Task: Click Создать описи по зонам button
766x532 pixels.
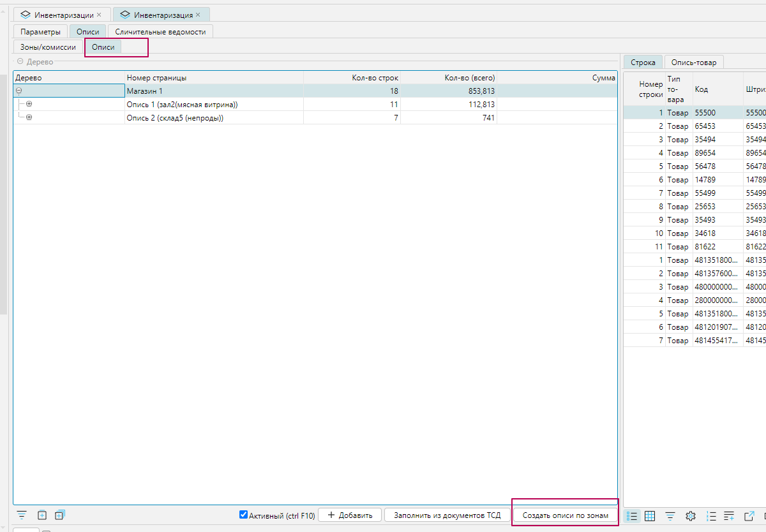Action: pos(565,515)
